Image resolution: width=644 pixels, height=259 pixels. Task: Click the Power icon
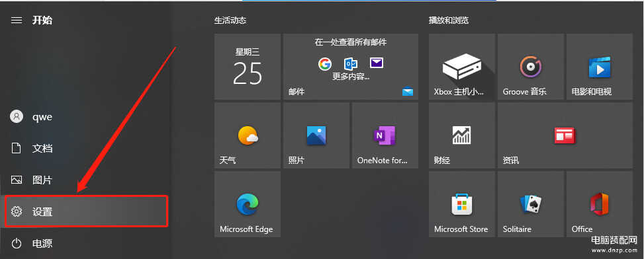17,244
